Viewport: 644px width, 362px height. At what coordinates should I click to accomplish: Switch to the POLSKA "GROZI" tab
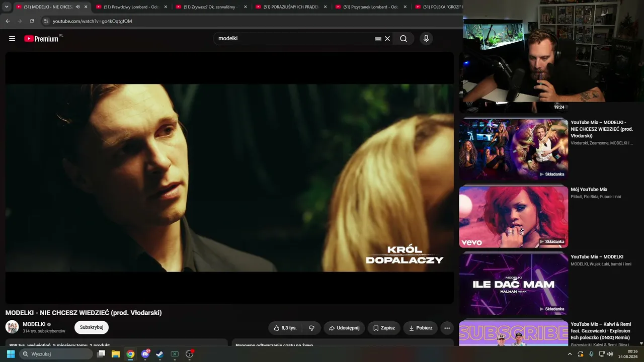click(x=438, y=7)
